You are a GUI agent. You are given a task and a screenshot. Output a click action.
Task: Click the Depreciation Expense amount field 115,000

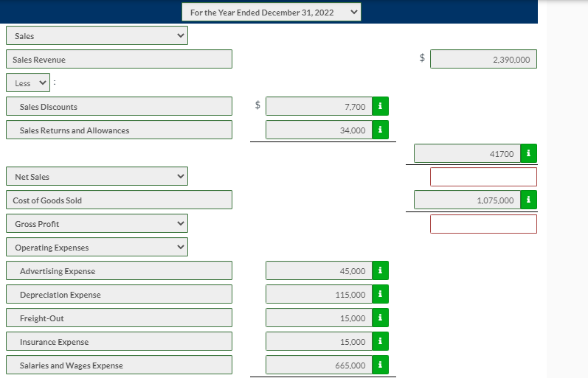pos(319,294)
